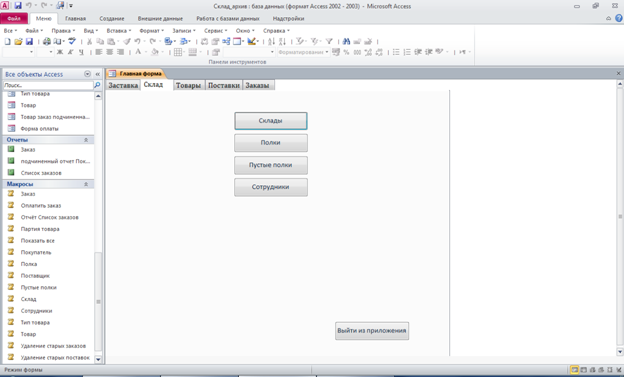This screenshot has width=624, height=377.
Task: Collapse the Отчеты group in navigation pane
Action: coord(86,140)
